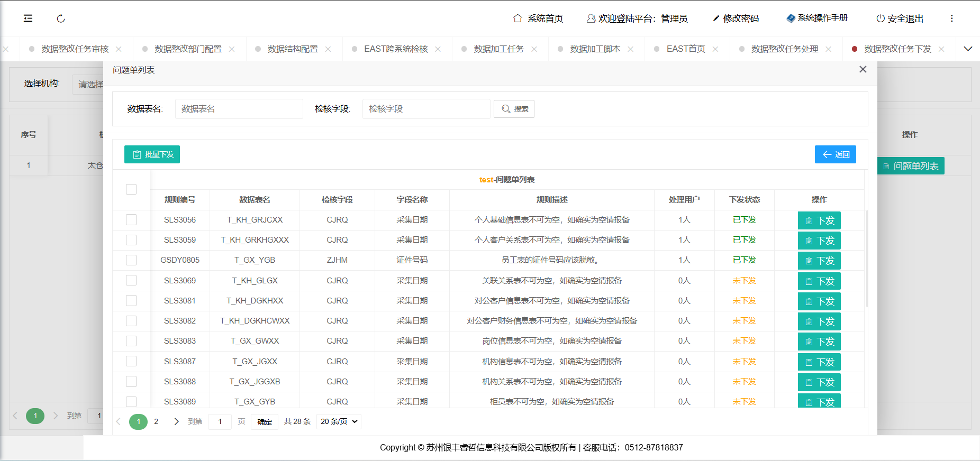Close the 问题单列表 dialog
The width and height of the screenshot is (980, 461).
pyautogui.click(x=863, y=69)
